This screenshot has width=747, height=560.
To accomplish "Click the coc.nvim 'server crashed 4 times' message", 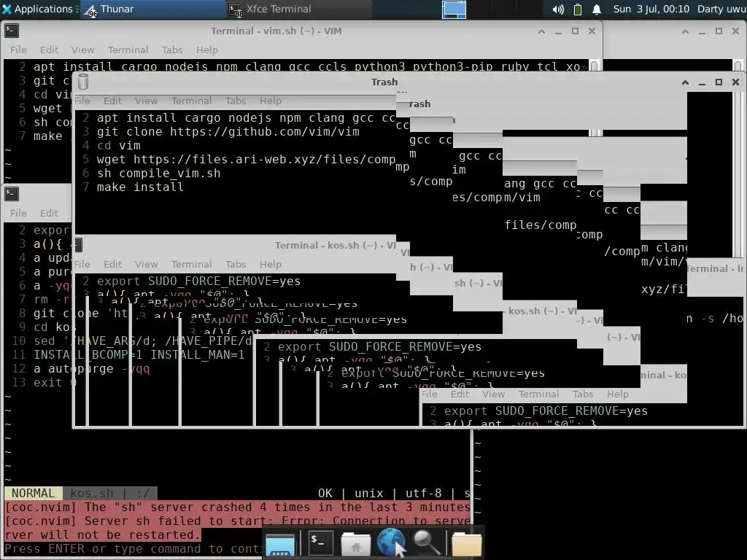I will tap(237, 507).
